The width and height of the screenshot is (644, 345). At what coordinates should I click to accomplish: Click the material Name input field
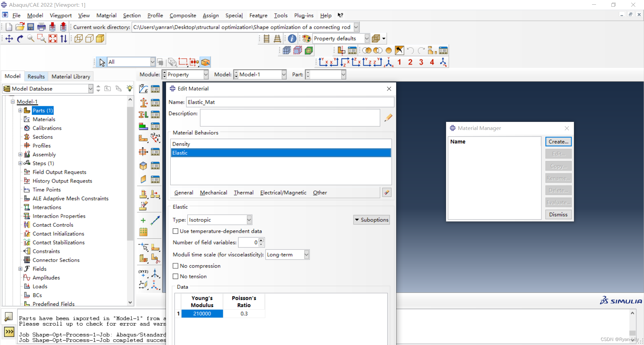[290, 102]
